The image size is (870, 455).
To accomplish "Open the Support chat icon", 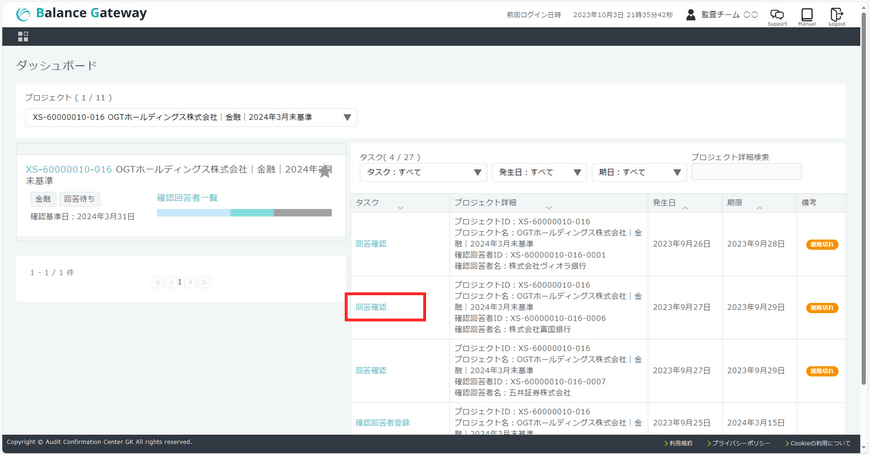I will (776, 15).
